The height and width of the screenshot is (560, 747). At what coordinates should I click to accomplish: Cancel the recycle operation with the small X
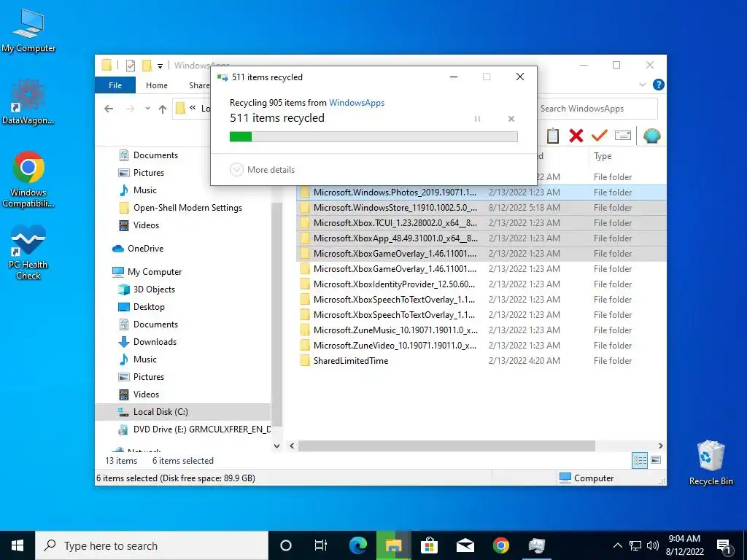coord(511,119)
